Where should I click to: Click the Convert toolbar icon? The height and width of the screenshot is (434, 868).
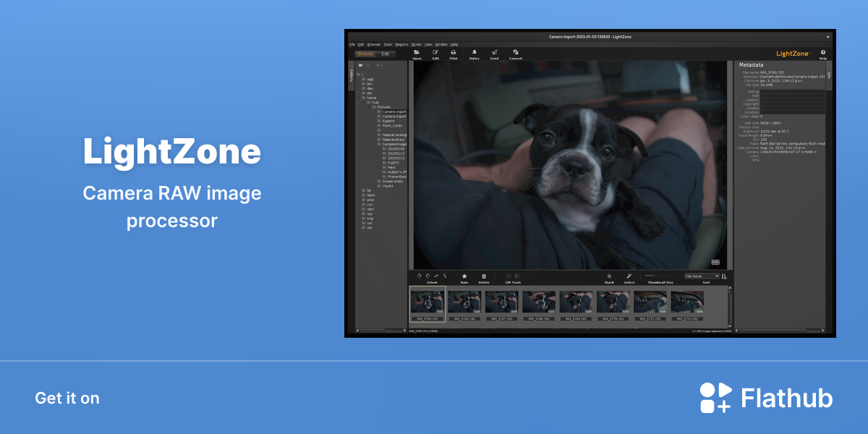(x=516, y=52)
